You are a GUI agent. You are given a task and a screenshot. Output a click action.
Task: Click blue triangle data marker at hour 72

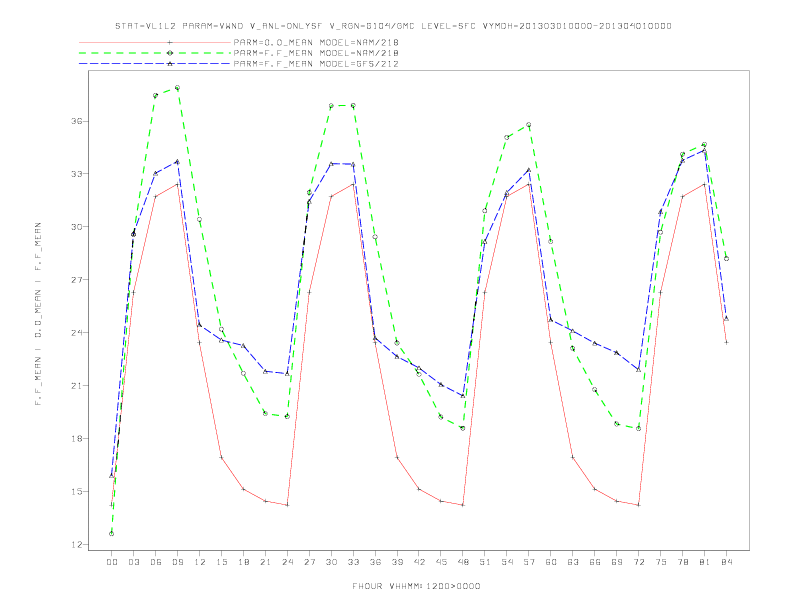[639, 370]
